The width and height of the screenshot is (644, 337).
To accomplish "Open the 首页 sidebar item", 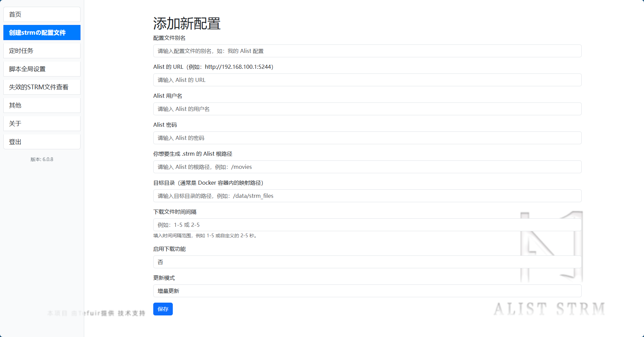I will coord(42,14).
